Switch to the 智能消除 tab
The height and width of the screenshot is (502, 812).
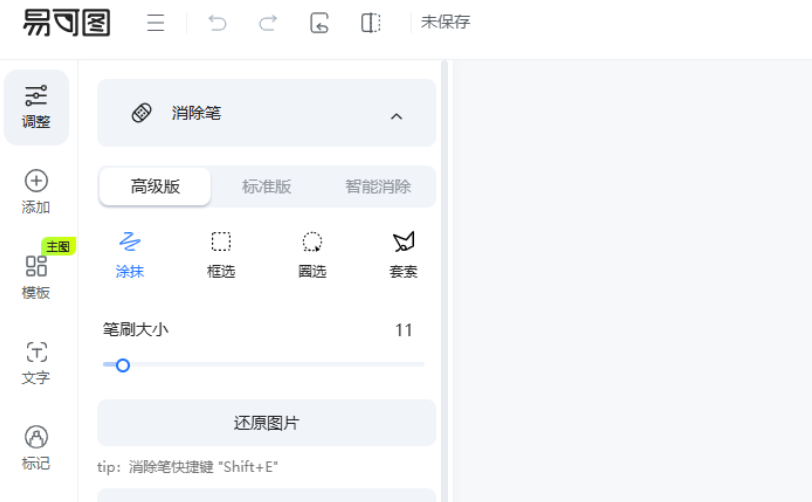[378, 187]
